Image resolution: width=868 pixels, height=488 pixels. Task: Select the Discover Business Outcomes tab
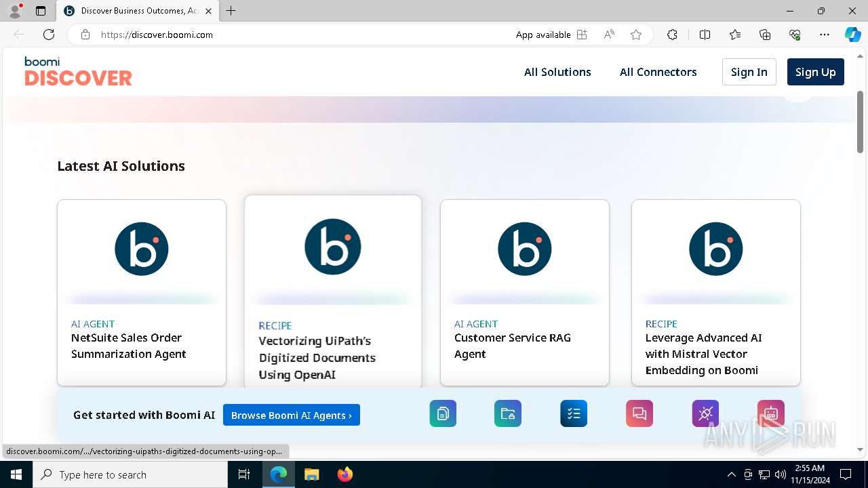click(137, 11)
